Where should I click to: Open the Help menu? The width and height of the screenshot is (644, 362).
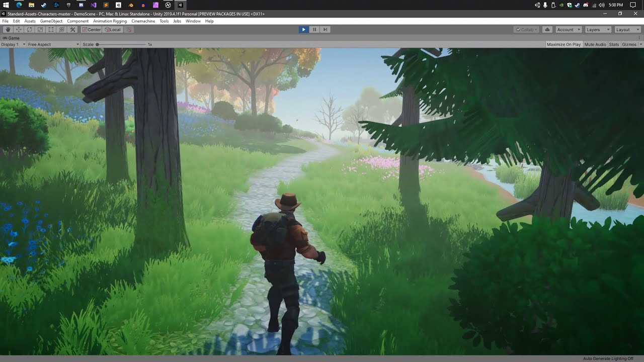209,21
